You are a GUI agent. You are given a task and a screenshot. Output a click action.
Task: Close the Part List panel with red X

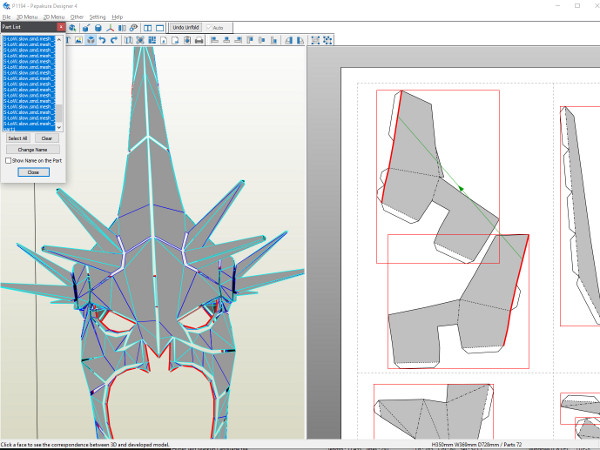(x=61, y=27)
